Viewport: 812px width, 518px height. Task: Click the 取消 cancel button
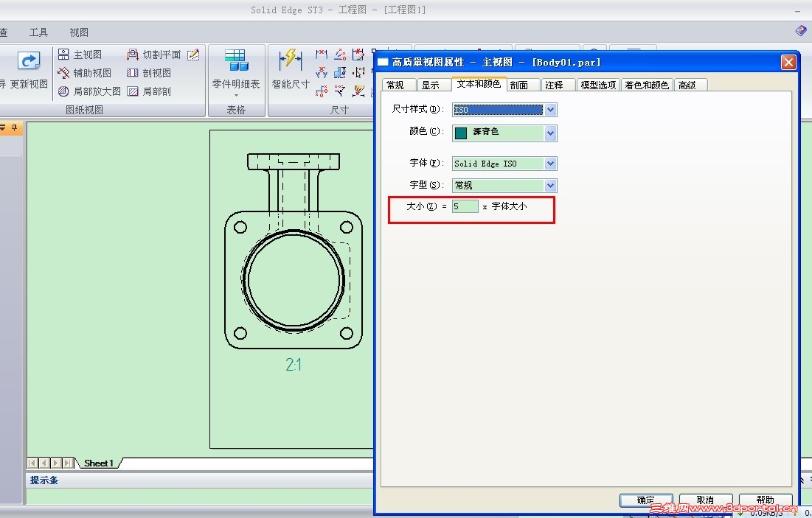click(705, 500)
